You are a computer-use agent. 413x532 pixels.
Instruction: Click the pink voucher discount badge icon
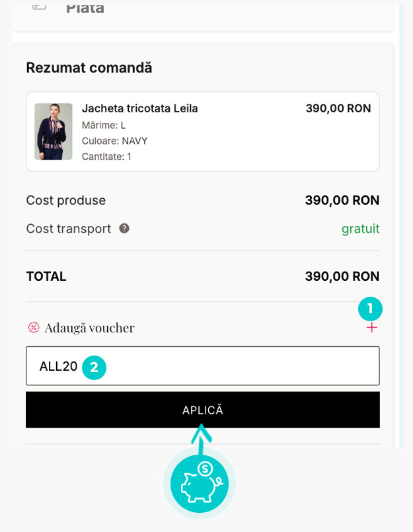tap(33, 328)
